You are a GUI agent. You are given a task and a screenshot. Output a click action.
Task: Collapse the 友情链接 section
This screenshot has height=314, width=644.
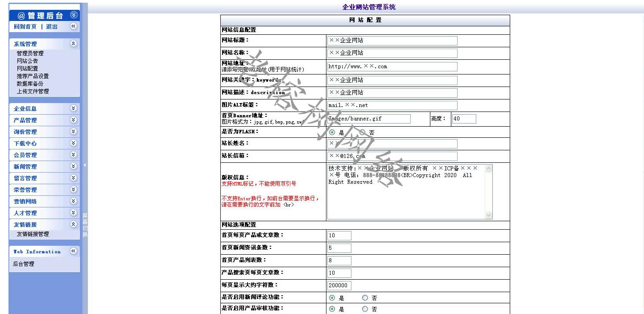[74, 224]
